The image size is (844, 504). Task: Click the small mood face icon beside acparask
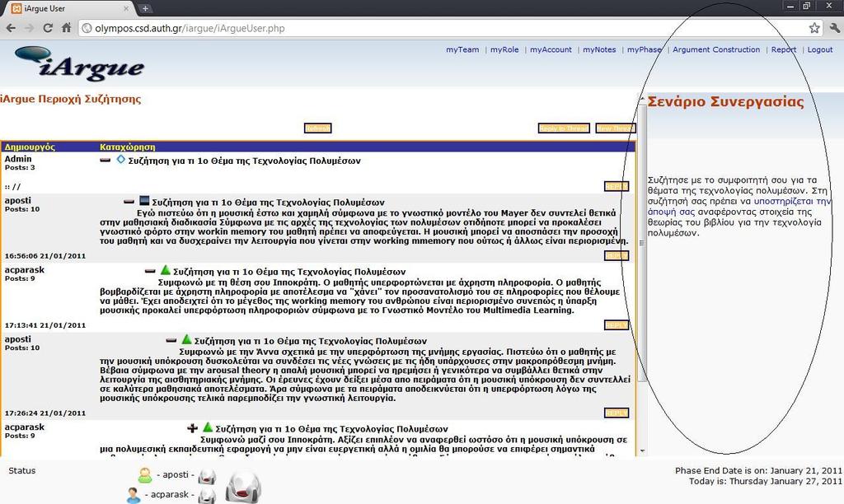[x=207, y=496]
